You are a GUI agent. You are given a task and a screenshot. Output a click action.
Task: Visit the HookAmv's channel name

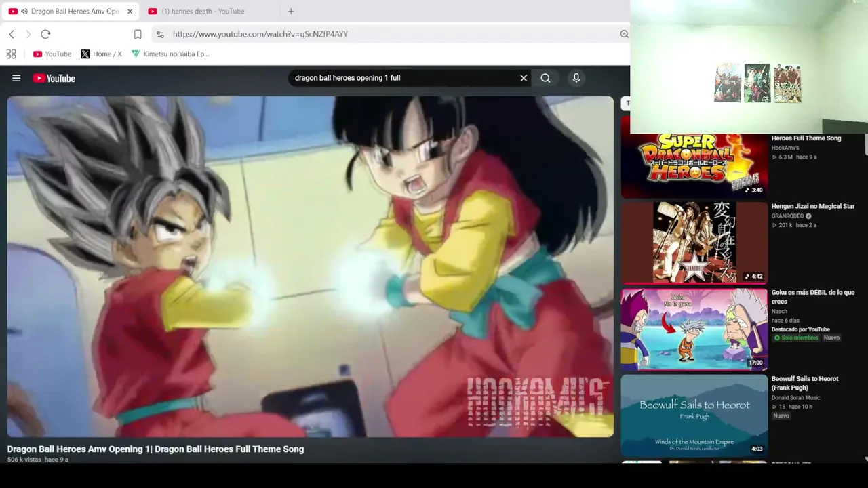[785, 148]
